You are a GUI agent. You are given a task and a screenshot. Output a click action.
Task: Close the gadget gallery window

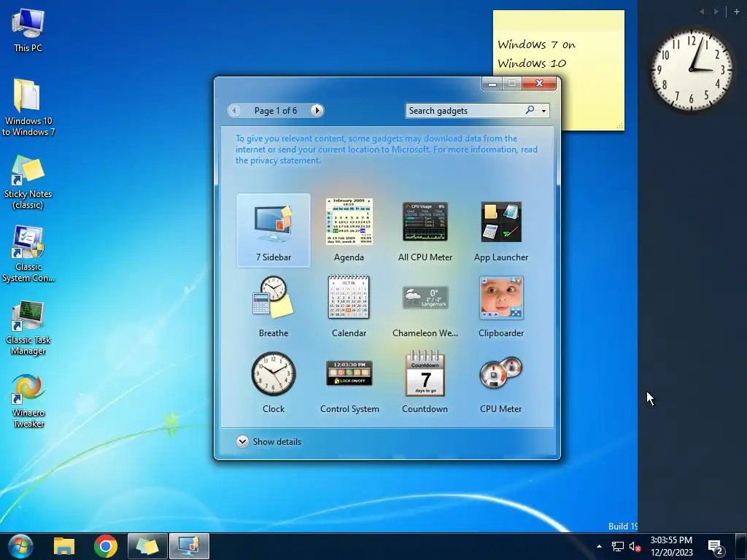539,83
